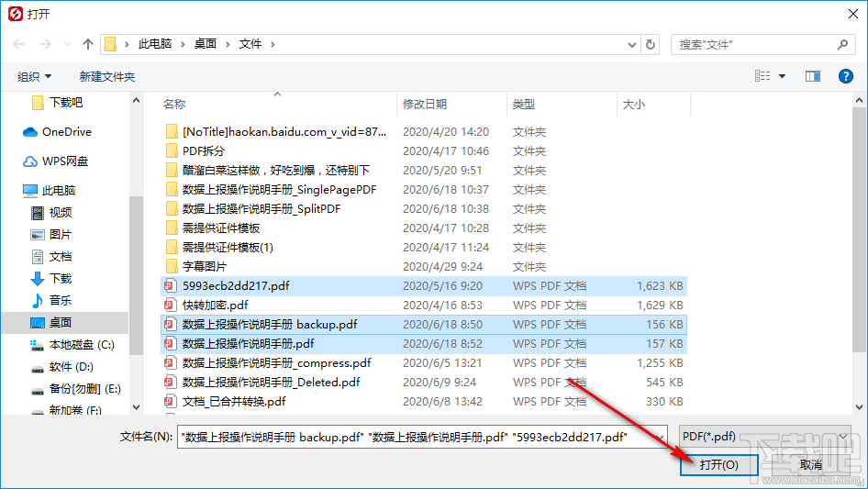
Task: Select 数据上报操作说明手册.pdf file
Action: [x=424, y=344]
